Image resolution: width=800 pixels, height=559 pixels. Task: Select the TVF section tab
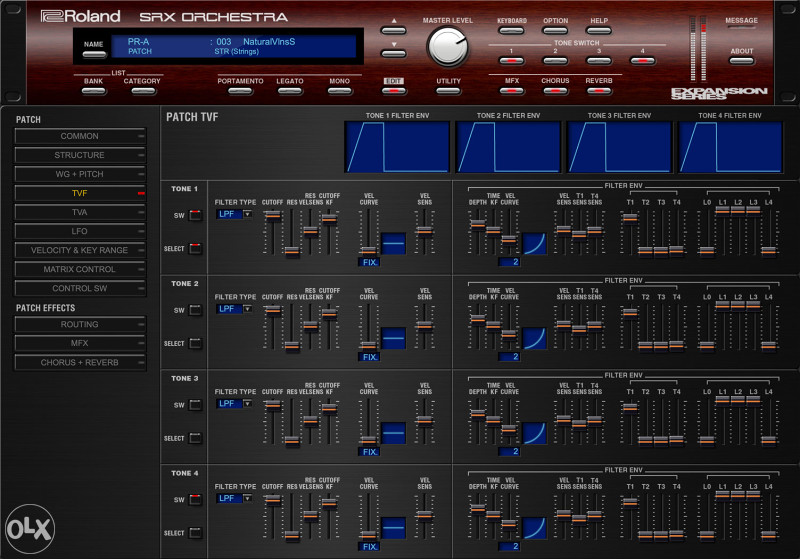80,193
